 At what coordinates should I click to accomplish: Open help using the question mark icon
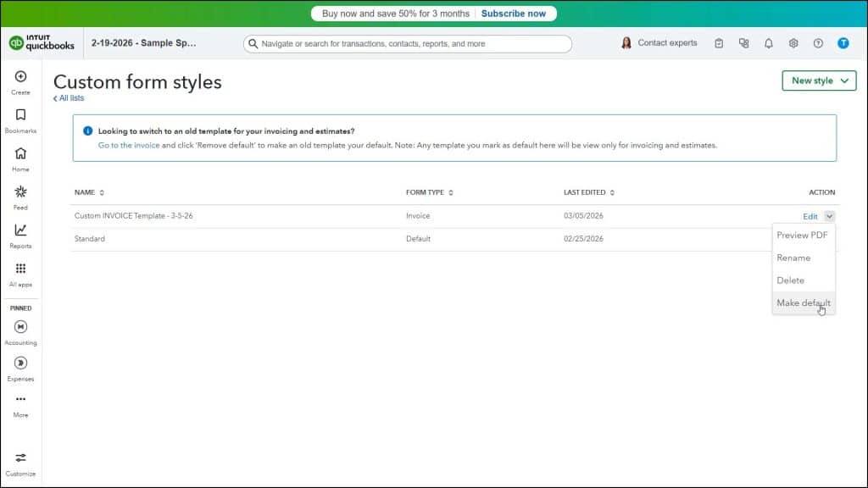pyautogui.click(x=817, y=43)
